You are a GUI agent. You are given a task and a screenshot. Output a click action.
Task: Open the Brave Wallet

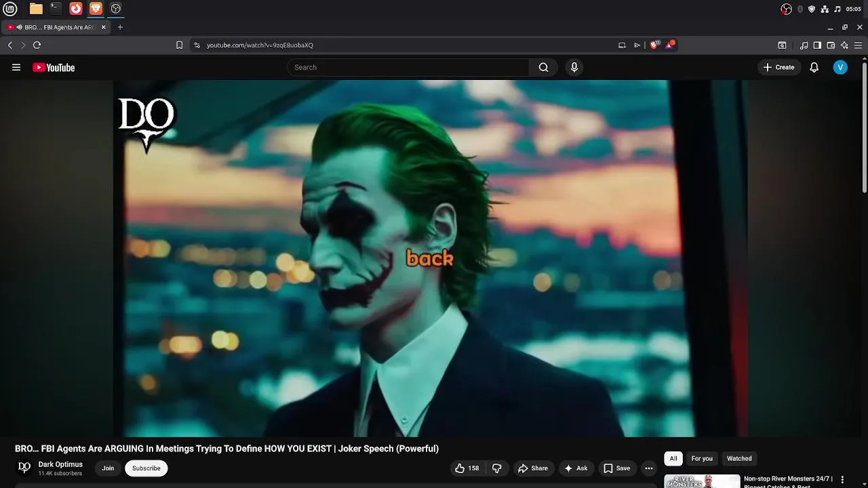click(x=831, y=45)
